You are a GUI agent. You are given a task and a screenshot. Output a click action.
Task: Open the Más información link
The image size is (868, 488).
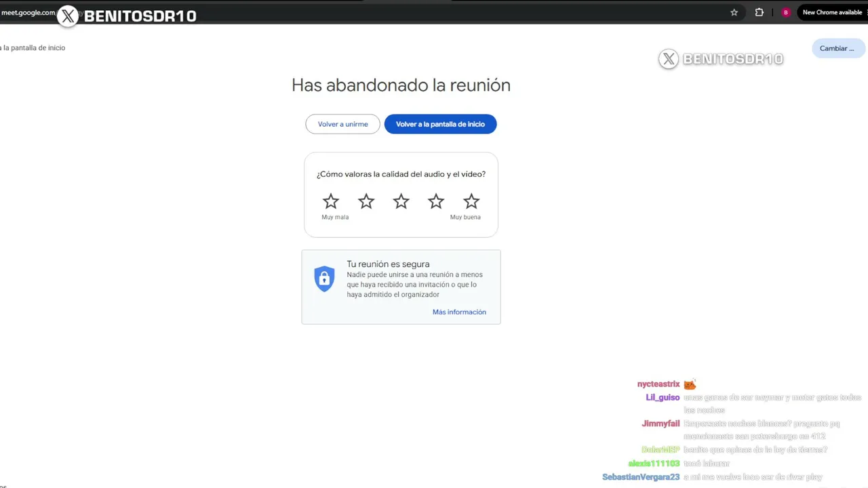click(459, 312)
